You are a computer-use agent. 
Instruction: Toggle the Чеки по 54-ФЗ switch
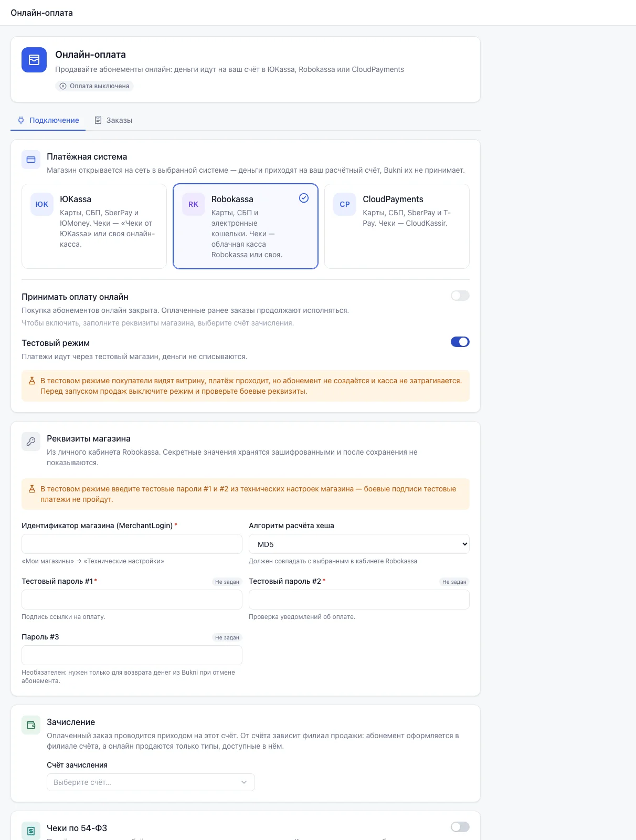(x=460, y=827)
